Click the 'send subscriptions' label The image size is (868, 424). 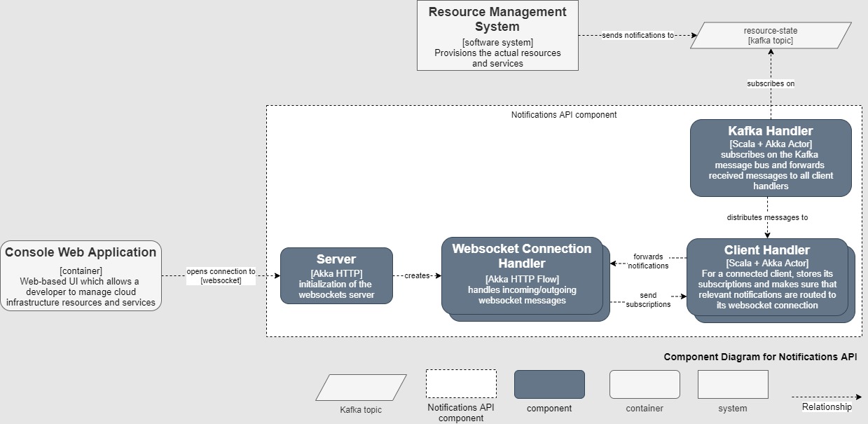click(x=648, y=300)
